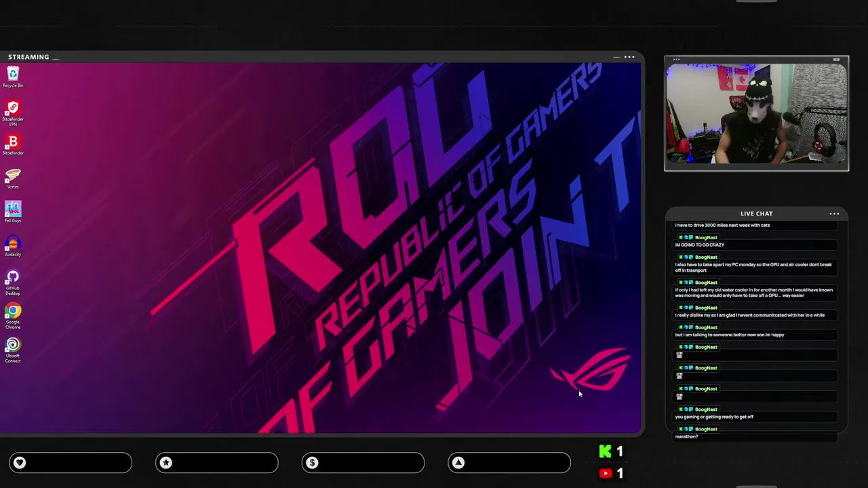Screen dimensions: 868x488
Task: Open the Fall Guys game shortcut
Action: (13, 212)
